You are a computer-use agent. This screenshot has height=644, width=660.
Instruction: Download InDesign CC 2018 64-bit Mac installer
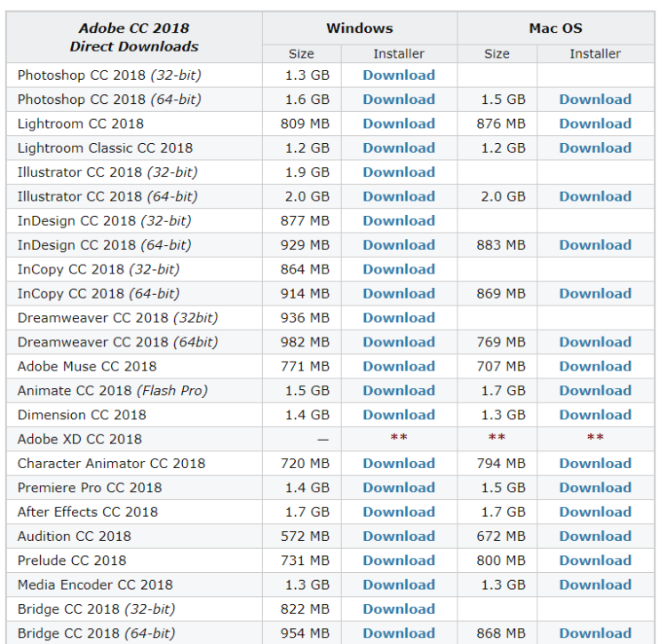pyautogui.click(x=595, y=245)
